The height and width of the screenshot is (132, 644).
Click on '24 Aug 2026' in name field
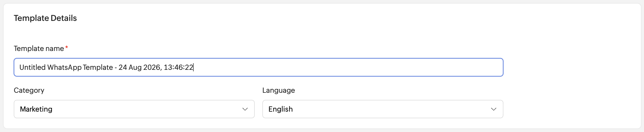140,67
